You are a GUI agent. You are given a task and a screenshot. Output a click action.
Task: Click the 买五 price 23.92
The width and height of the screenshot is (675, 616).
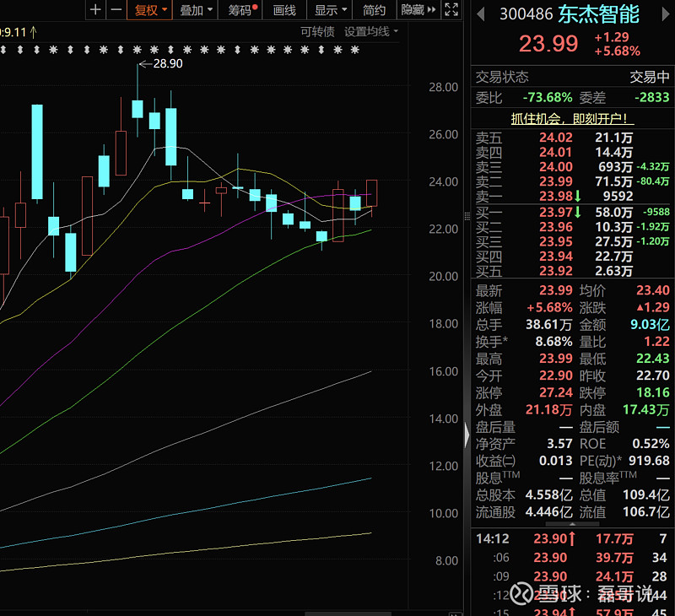click(556, 271)
